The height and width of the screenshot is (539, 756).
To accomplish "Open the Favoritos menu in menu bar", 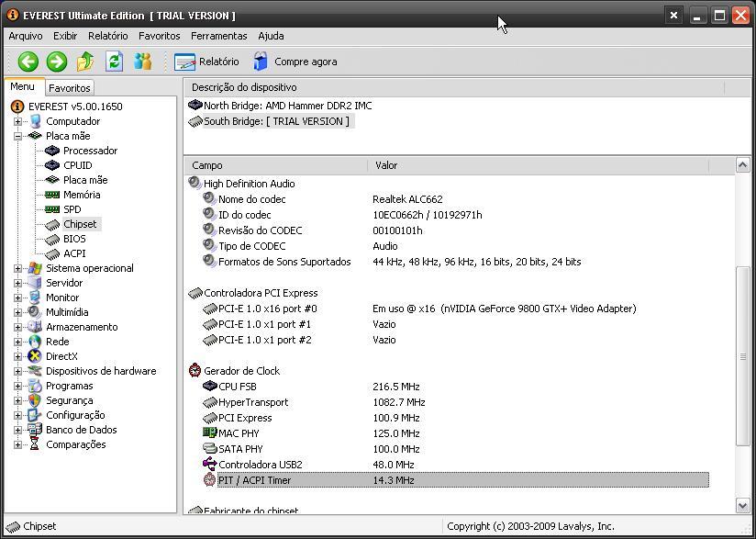I will (x=159, y=36).
